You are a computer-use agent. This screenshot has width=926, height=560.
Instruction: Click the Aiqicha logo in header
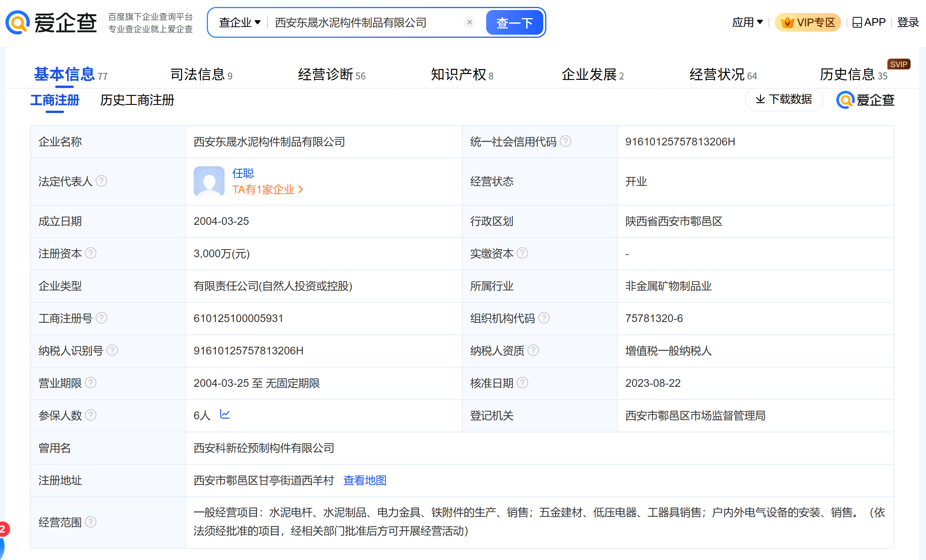pos(51,22)
